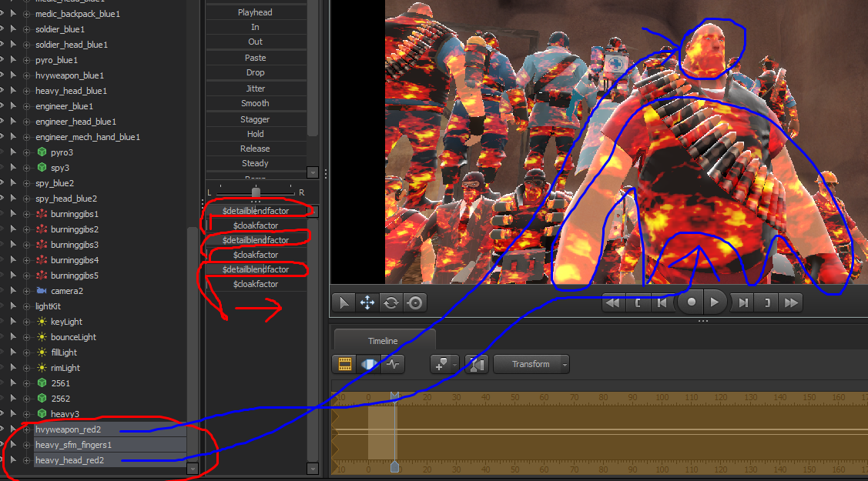
Task: Go to the previous frame or clip start
Action: click(662, 302)
